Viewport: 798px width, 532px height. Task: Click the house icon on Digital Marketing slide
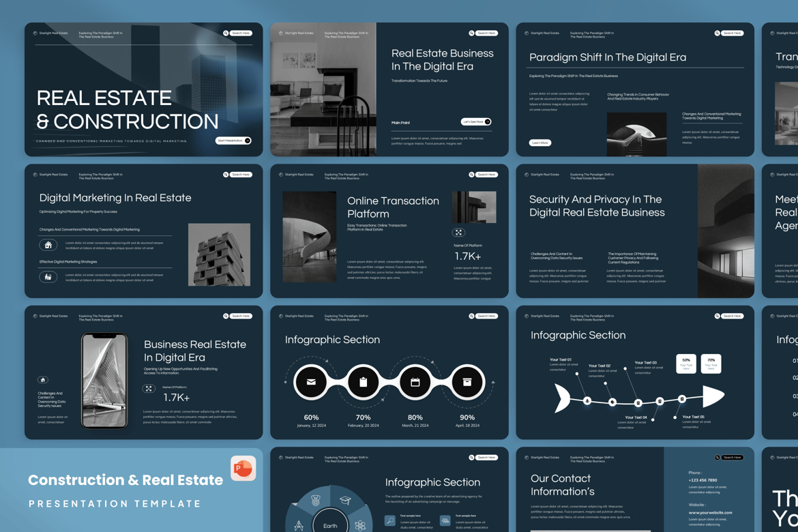point(48,245)
